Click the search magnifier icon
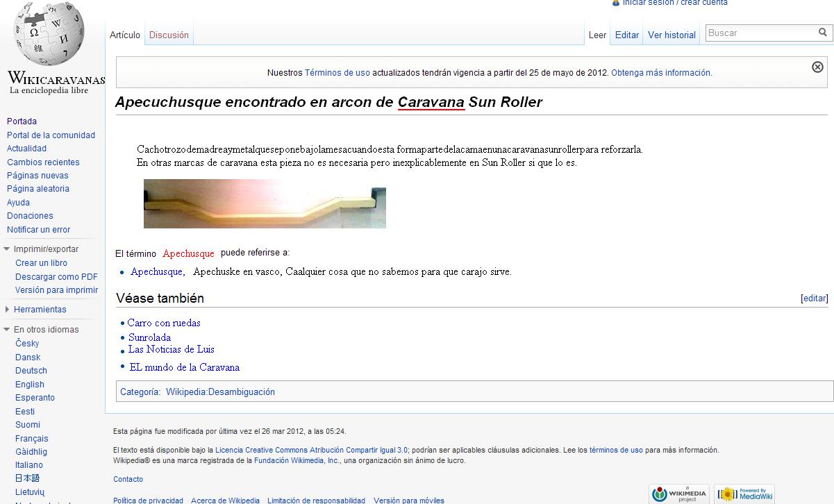Viewport: 834px width, 504px height. 823,33
